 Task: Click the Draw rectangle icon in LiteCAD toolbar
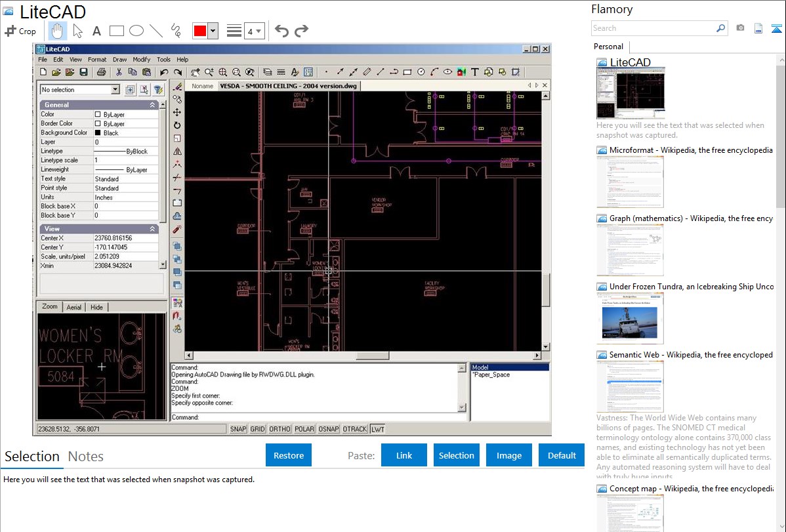pyautogui.click(x=407, y=72)
